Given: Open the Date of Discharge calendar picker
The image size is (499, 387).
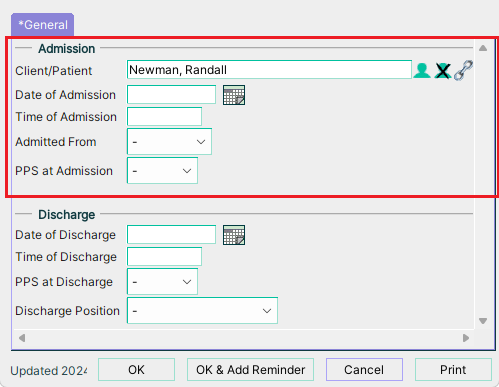Looking at the screenshot, I should click(x=234, y=235).
